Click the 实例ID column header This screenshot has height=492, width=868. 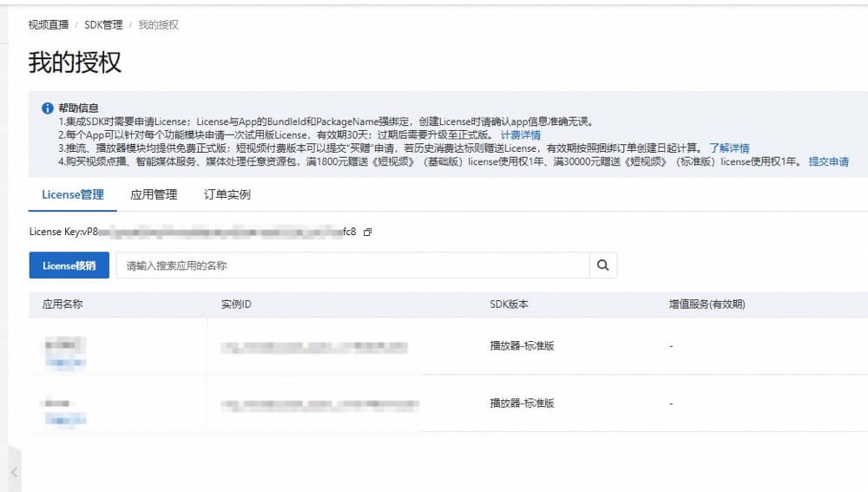236,305
